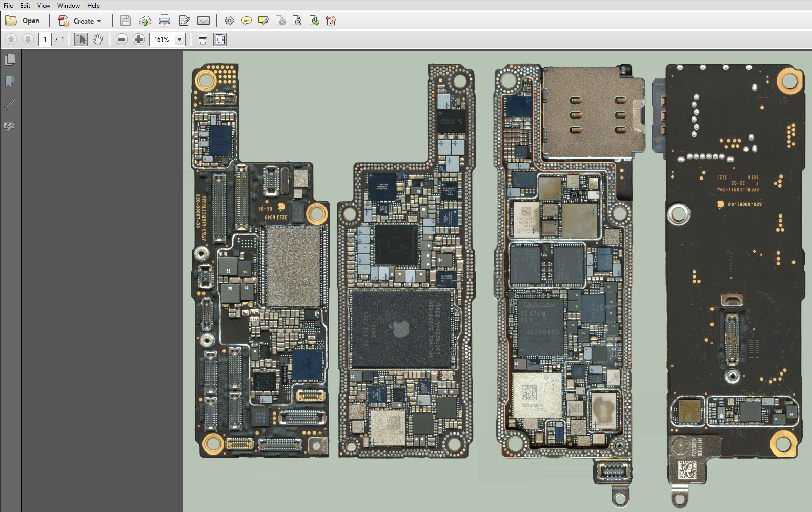Open the View menu
The width and height of the screenshot is (812, 512).
44,6
